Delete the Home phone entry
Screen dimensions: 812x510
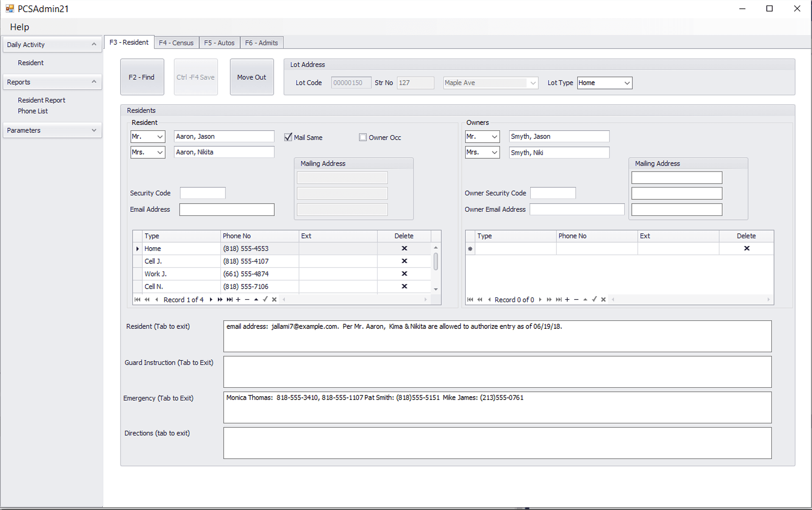pyautogui.click(x=404, y=248)
